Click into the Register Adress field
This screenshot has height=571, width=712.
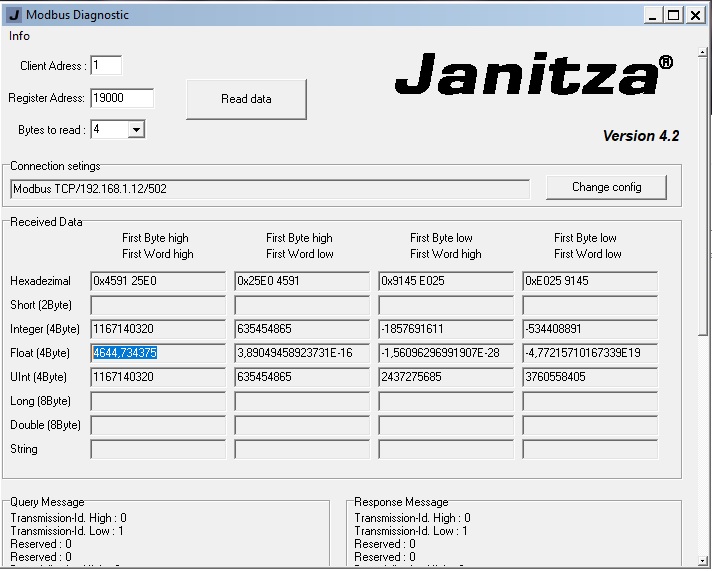[122, 98]
